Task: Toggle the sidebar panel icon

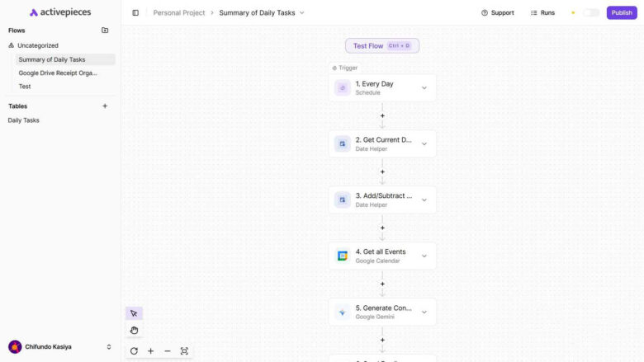Action: pyautogui.click(x=135, y=13)
